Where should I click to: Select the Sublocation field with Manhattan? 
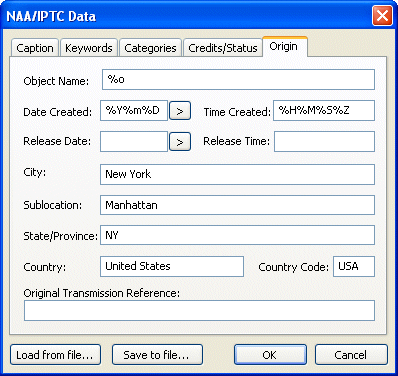point(237,205)
